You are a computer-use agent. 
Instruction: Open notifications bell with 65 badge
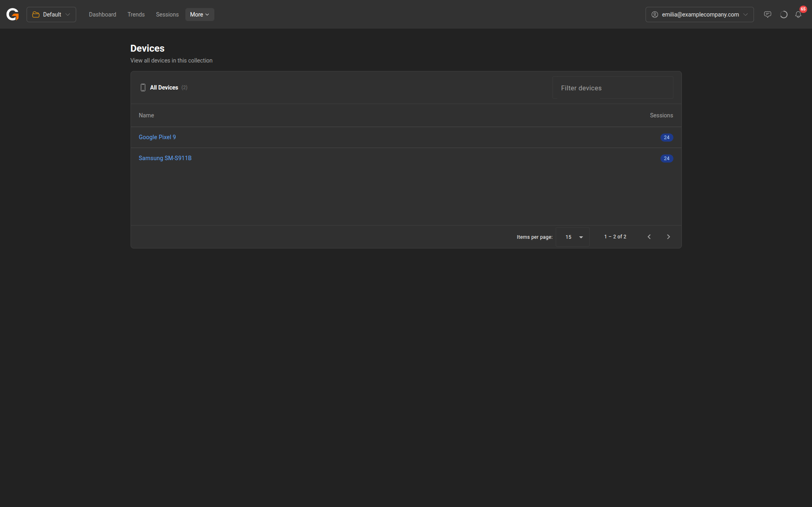pyautogui.click(x=798, y=15)
